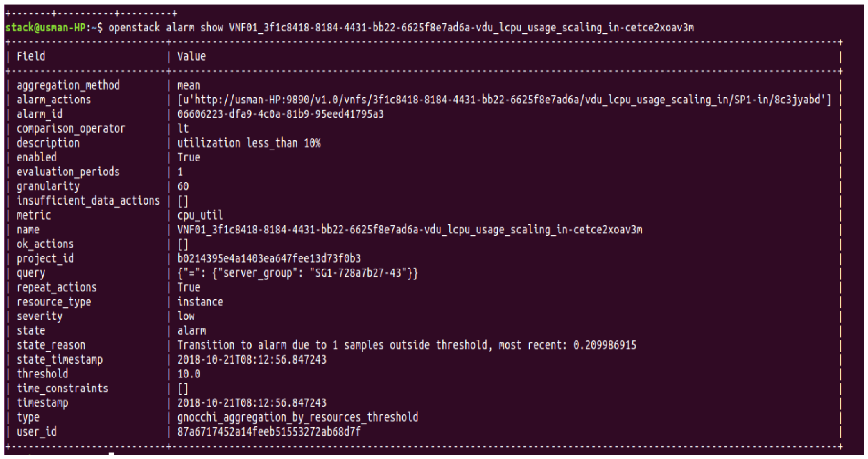Click the granularity value 60

183,186
